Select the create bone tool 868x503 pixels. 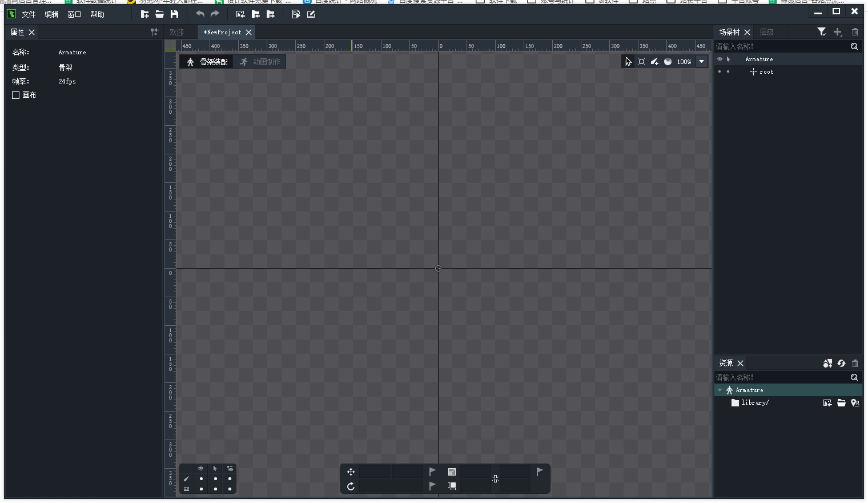coord(654,62)
